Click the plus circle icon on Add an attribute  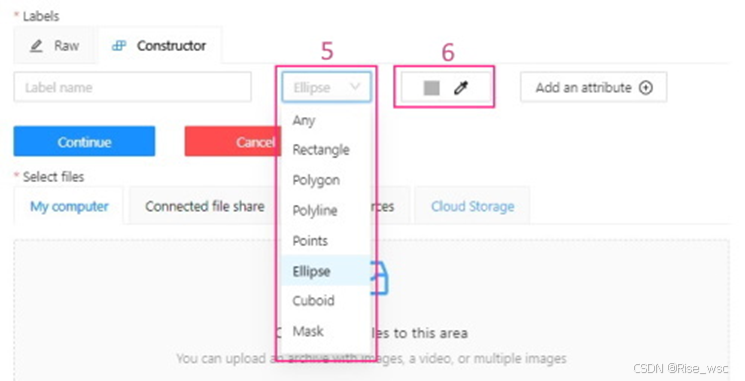click(645, 87)
